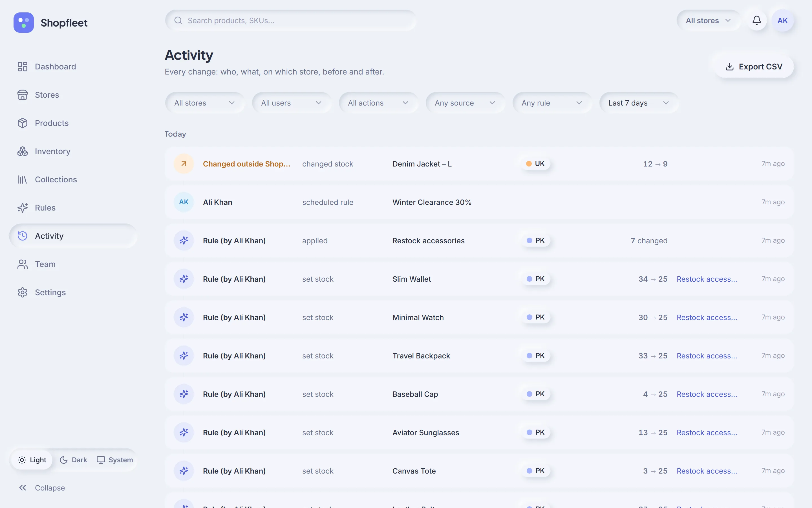Viewport: 812px width, 508px height.
Task: Open the Team page
Action: [x=73, y=264]
